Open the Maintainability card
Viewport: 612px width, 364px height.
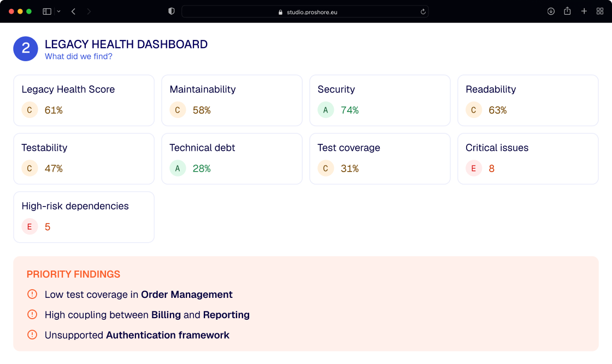(x=232, y=101)
